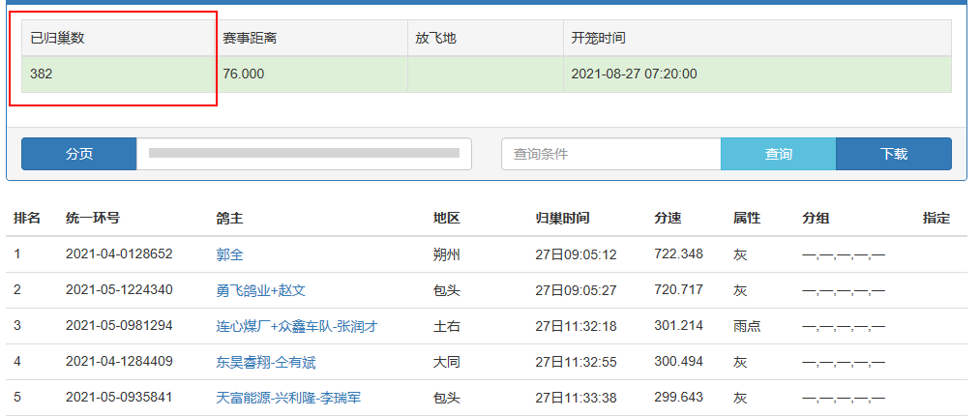Click the 分页 button

click(78, 154)
